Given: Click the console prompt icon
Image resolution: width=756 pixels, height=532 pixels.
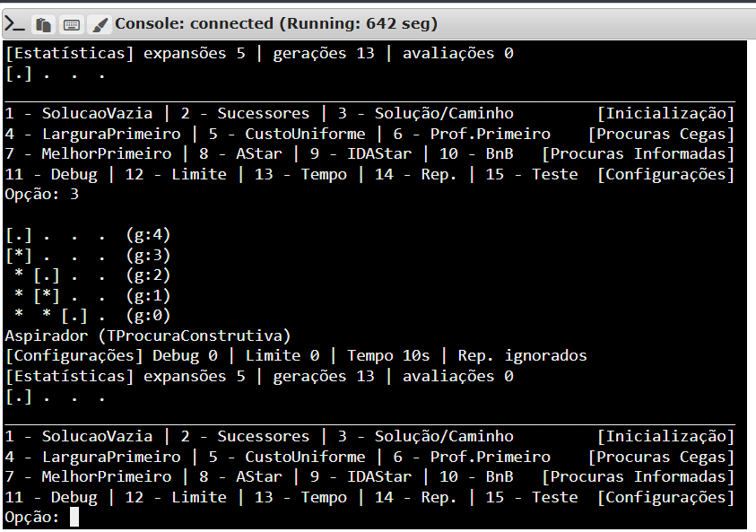Looking at the screenshot, I should pos(14,24).
